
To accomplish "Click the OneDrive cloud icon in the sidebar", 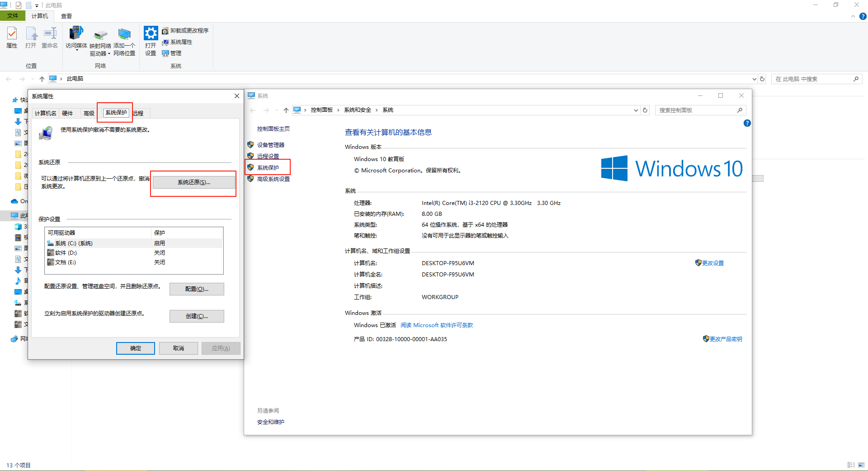I will tap(14, 201).
